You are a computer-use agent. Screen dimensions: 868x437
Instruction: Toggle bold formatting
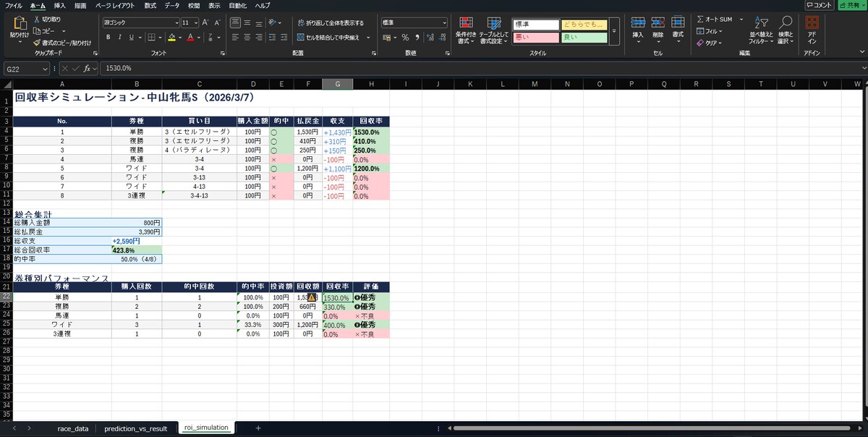click(109, 37)
